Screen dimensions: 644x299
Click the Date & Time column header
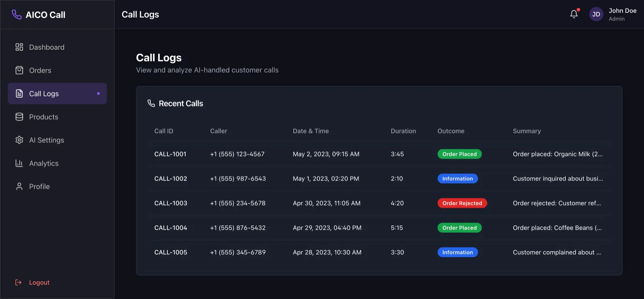311,131
